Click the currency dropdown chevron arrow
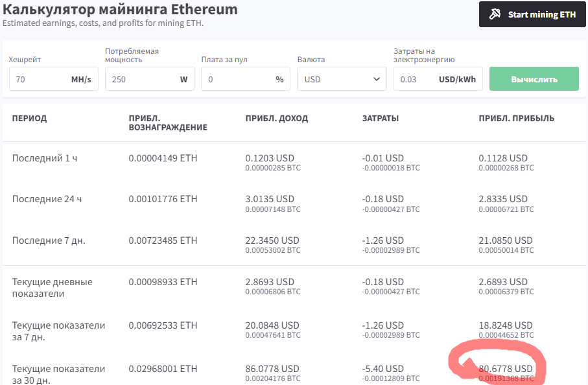Screen dimensions: 588x385 click(377, 79)
